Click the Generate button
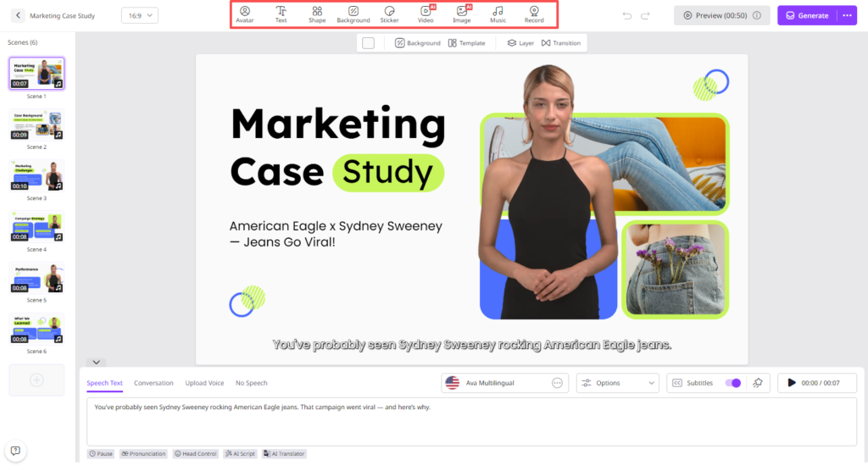 pos(807,15)
